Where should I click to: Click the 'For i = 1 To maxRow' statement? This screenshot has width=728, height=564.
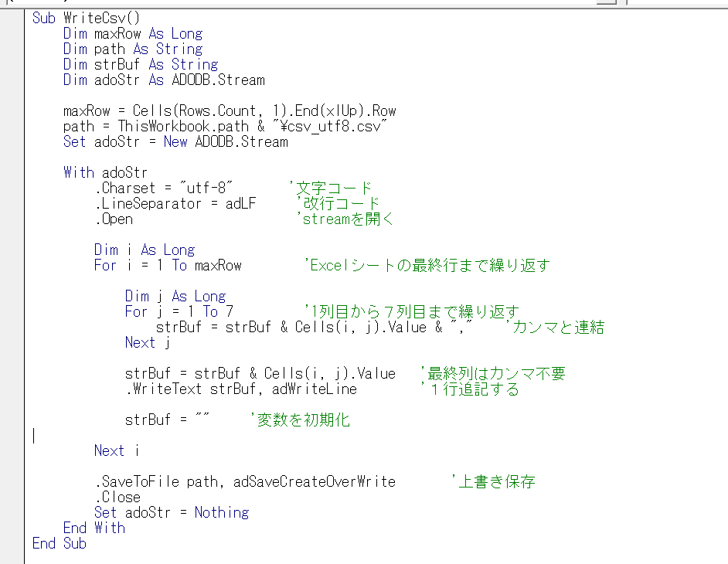(x=168, y=265)
